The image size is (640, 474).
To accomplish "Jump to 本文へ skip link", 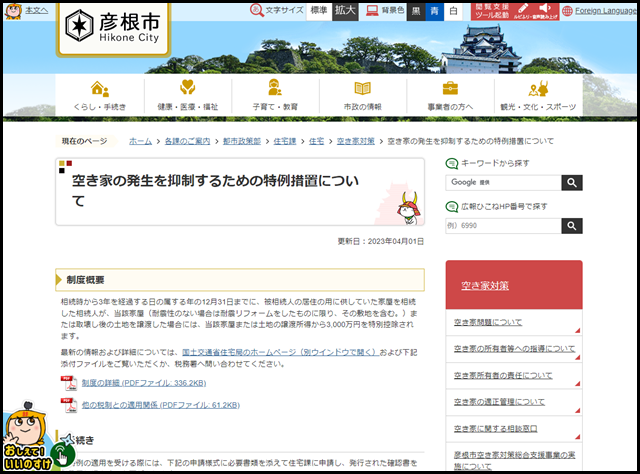I will click(37, 10).
